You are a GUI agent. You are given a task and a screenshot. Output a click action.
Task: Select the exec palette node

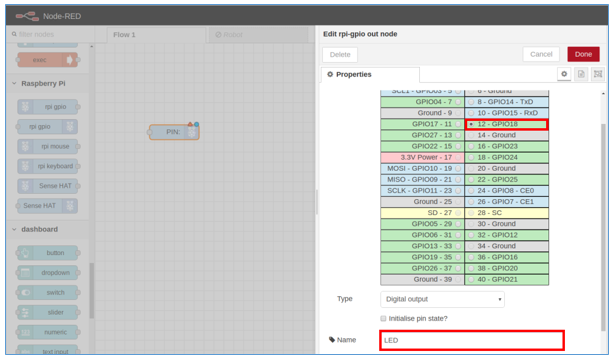(x=48, y=60)
